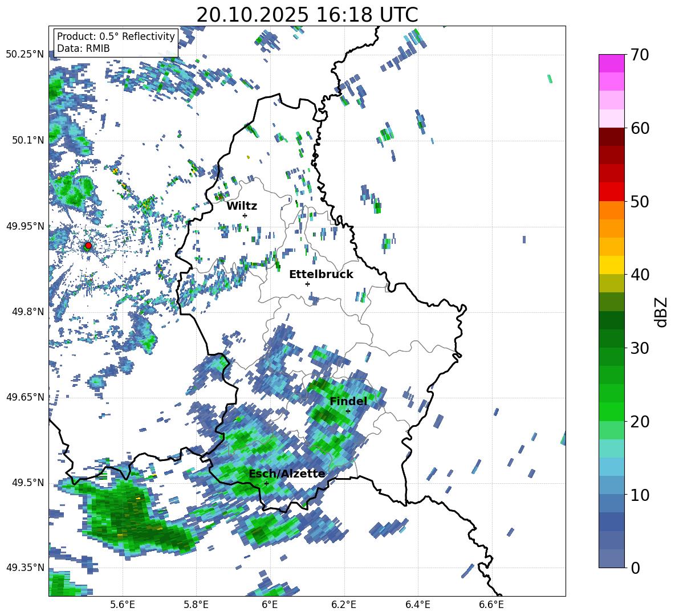
Task: Click the 50 tick on the colorbar
Action: pos(640,201)
